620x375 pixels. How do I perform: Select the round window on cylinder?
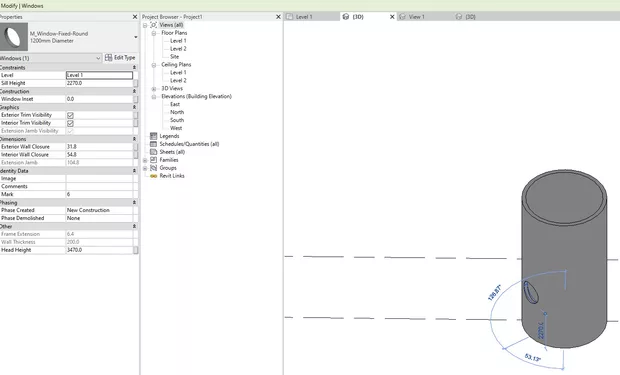[x=531, y=292]
